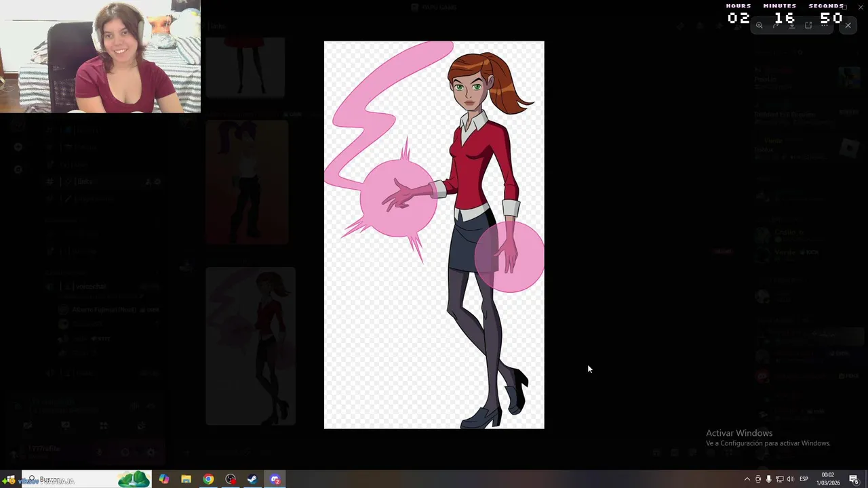Open Google Chrome from the taskbar
The width and height of the screenshot is (868, 488).
pyautogui.click(x=208, y=479)
